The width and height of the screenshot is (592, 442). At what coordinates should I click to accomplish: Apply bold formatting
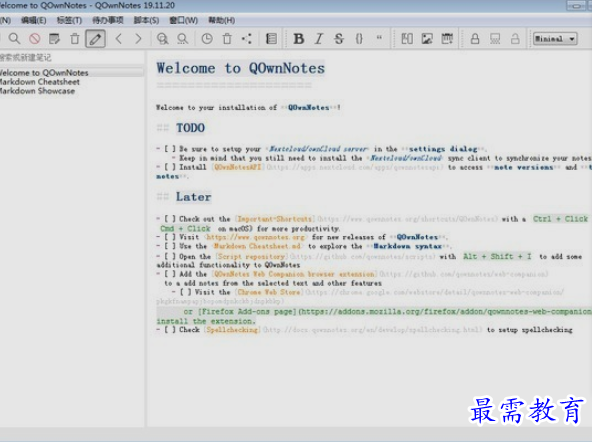click(299, 39)
